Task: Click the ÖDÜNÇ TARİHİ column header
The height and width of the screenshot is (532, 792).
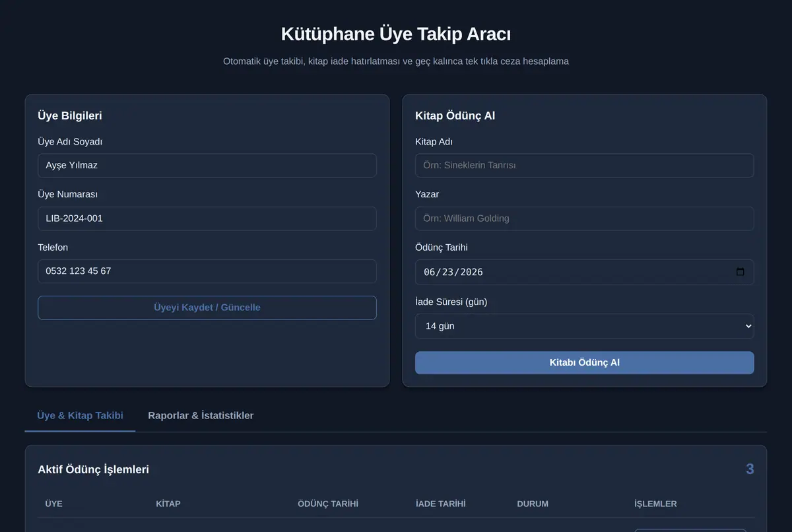Action: tap(328, 504)
